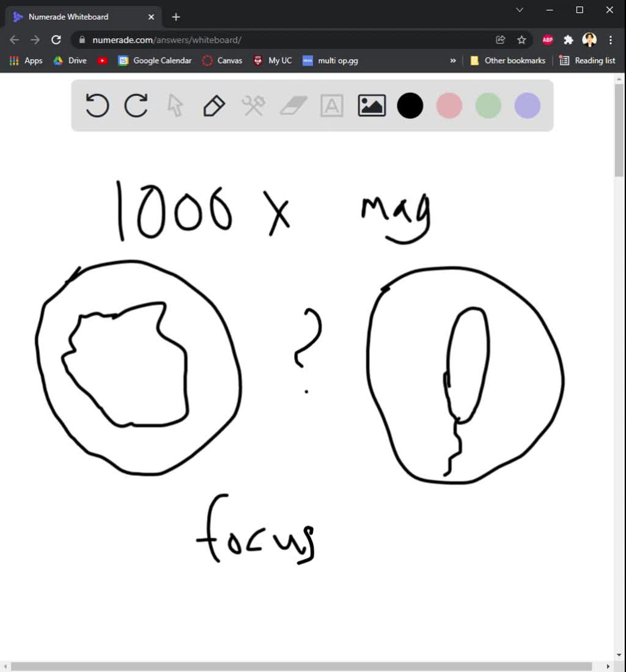Click the Redo icon on the whiteboard toolbar
This screenshot has height=672, width=626.
[136, 105]
